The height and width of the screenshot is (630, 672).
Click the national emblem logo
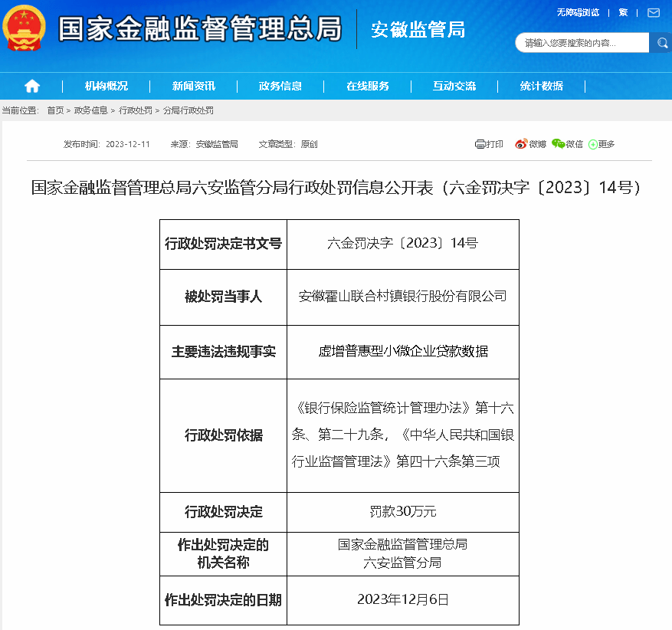coord(24,28)
